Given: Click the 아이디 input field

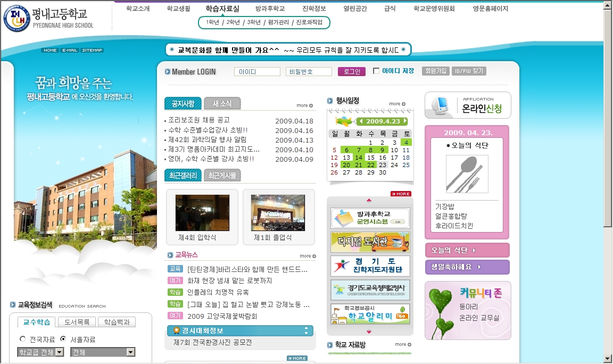Looking at the screenshot, I should [x=257, y=71].
